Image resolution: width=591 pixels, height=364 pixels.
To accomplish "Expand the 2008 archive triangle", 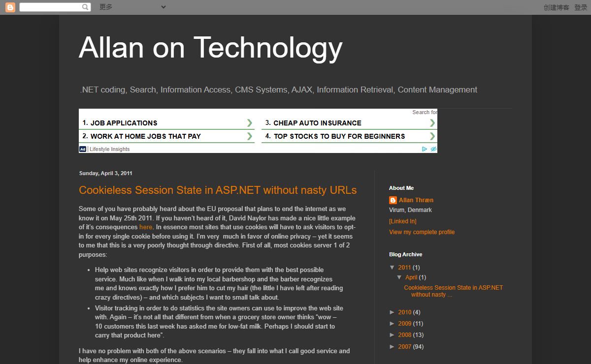I will tap(393, 335).
